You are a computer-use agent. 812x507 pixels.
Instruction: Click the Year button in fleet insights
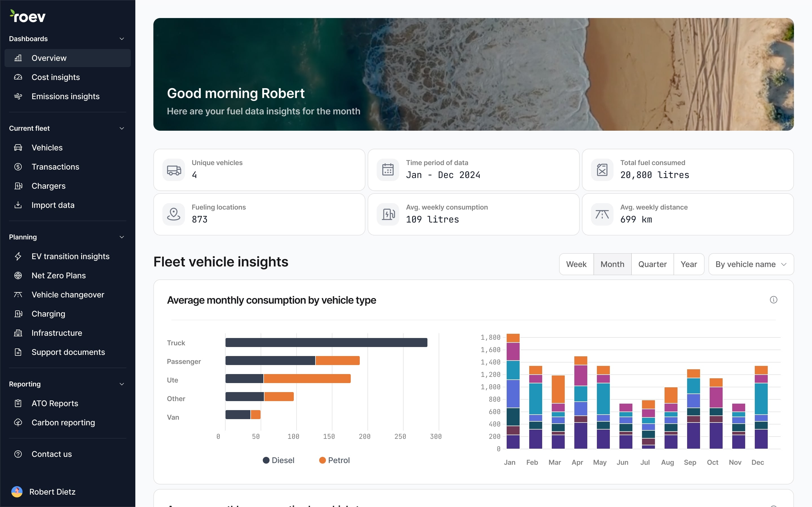point(689,264)
